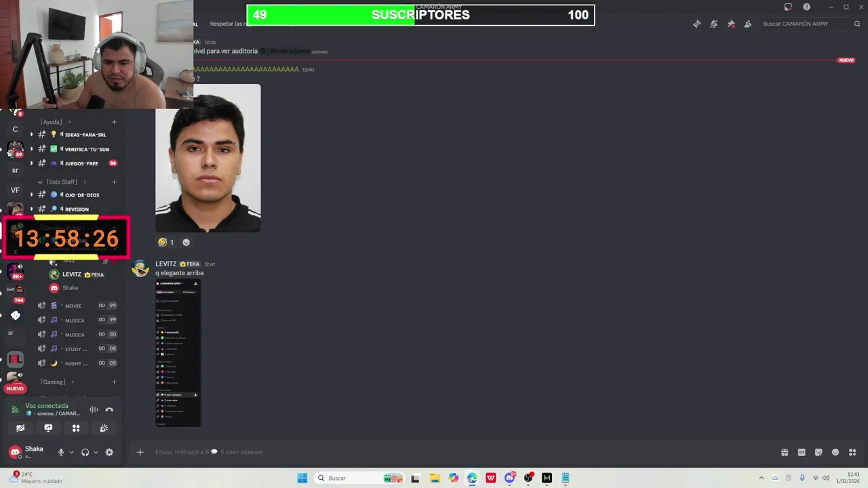The image size is (868, 488).
Task: Open the sticker picker
Action: pos(818,452)
